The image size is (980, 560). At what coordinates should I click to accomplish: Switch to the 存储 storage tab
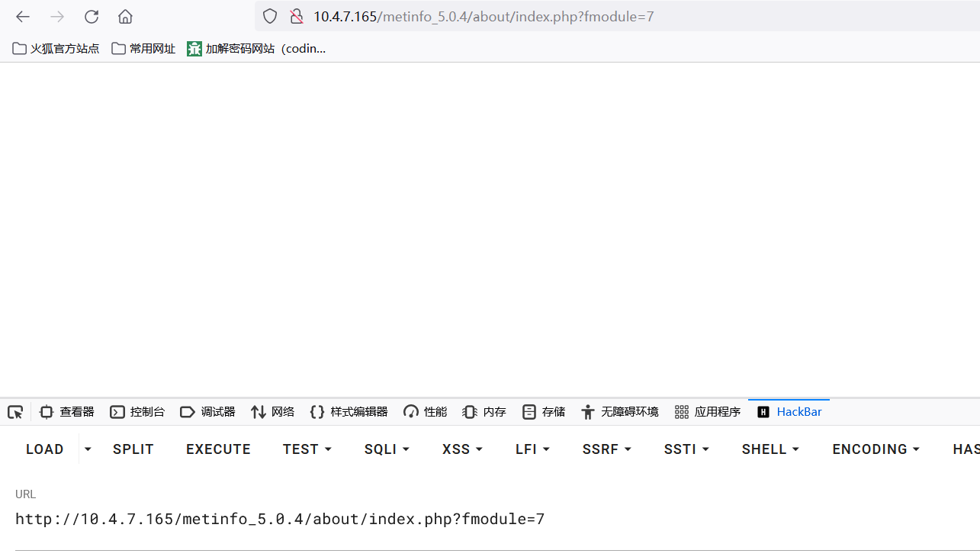coord(544,412)
